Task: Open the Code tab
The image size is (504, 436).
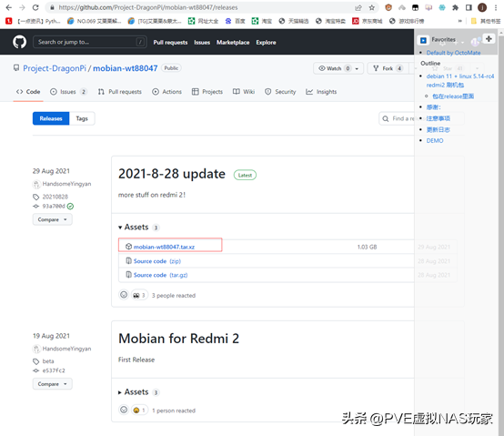Action: 28,92
